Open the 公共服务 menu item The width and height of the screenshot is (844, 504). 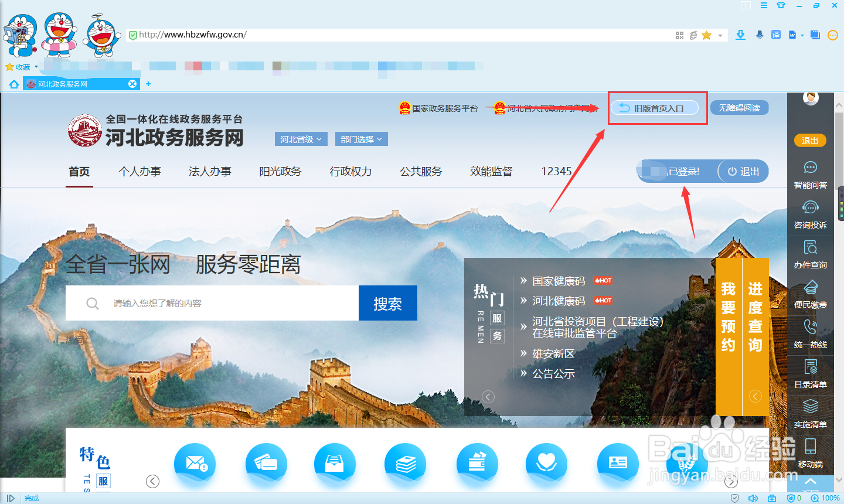point(421,171)
